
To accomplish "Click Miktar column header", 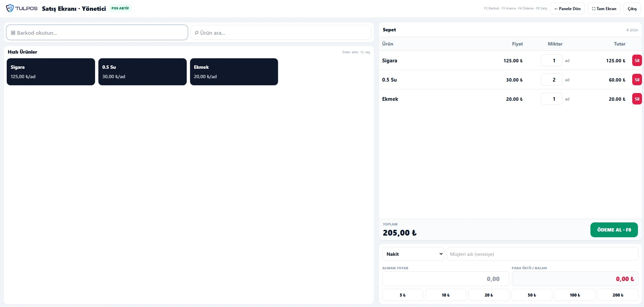I will [x=555, y=44].
